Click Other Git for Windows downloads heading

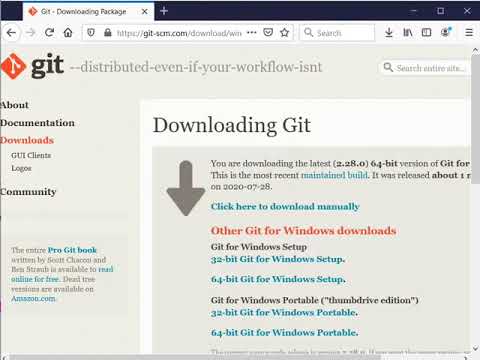pyautogui.click(x=304, y=230)
